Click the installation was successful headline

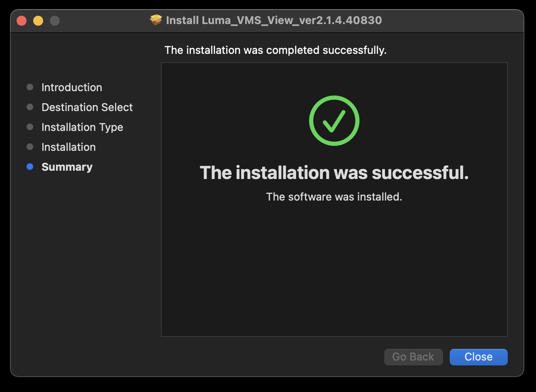pyautogui.click(x=334, y=173)
